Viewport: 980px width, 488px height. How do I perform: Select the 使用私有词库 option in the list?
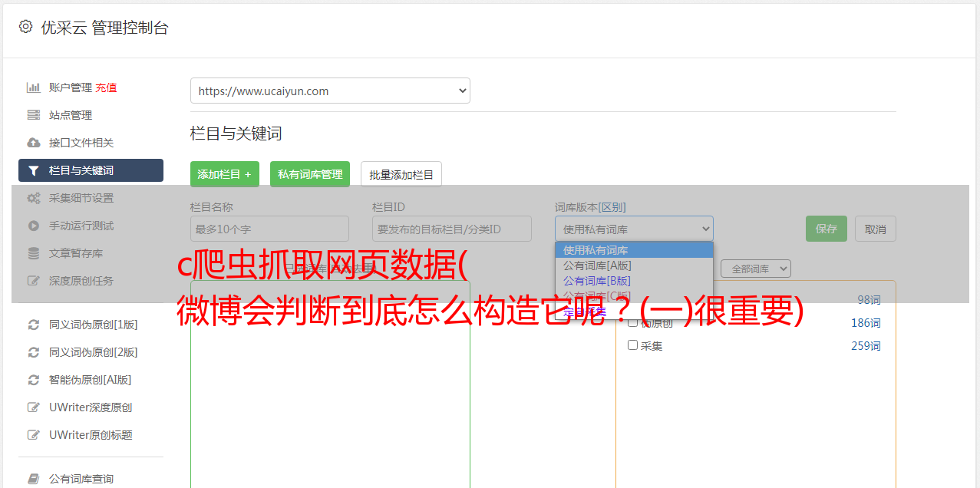click(x=634, y=250)
